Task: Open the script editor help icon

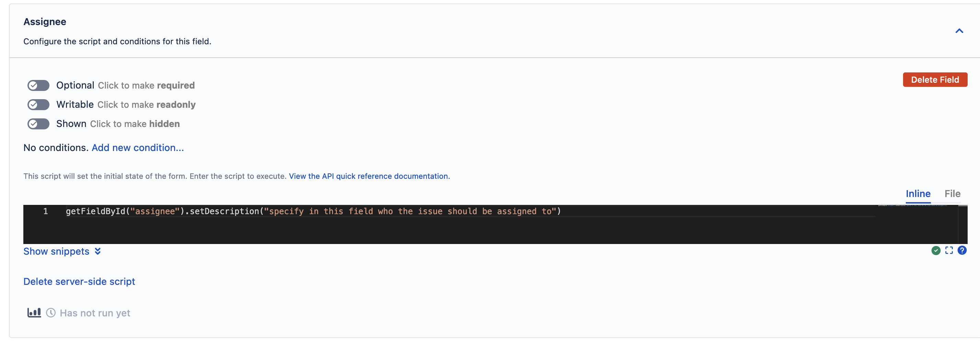Action: (x=962, y=250)
